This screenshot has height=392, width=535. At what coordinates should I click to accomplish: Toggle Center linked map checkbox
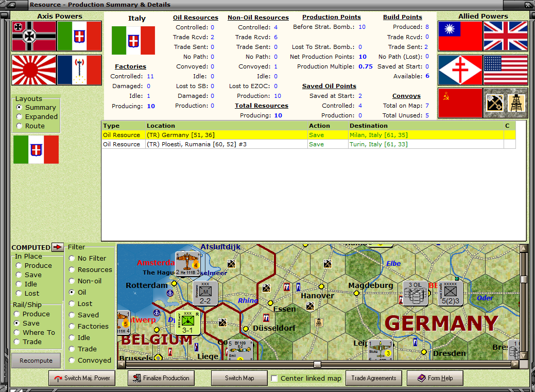coord(274,378)
